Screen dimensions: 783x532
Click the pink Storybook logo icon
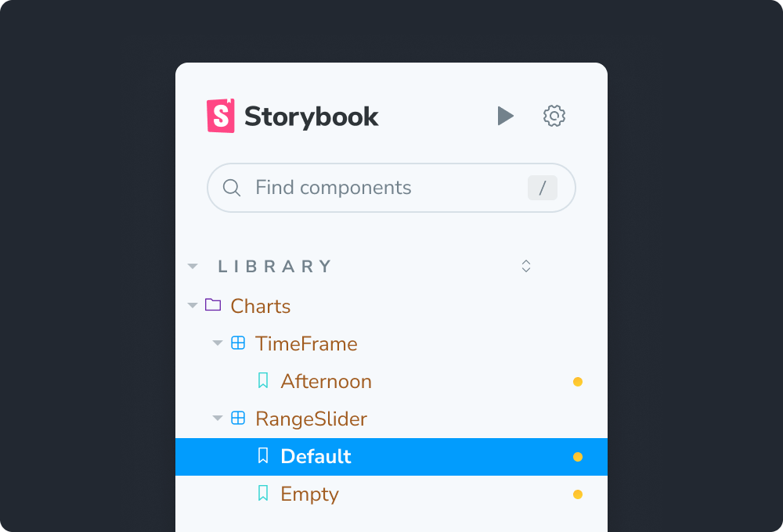pyautogui.click(x=221, y=116)
